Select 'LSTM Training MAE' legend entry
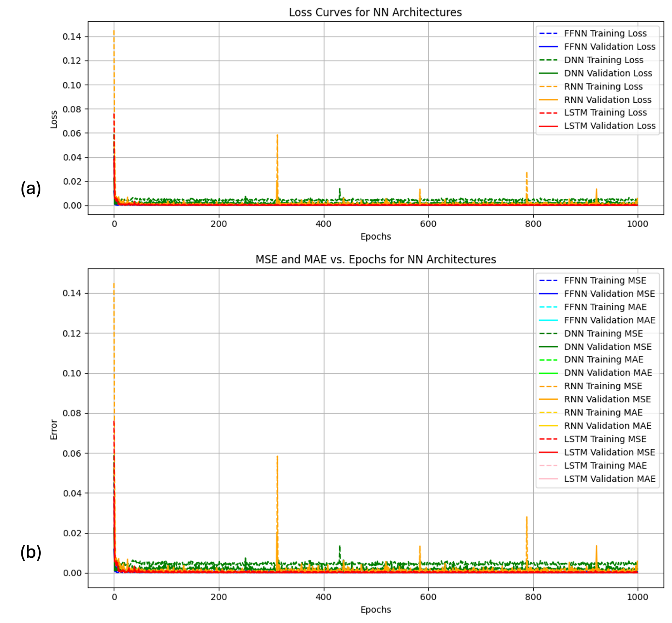 (593, 466)
